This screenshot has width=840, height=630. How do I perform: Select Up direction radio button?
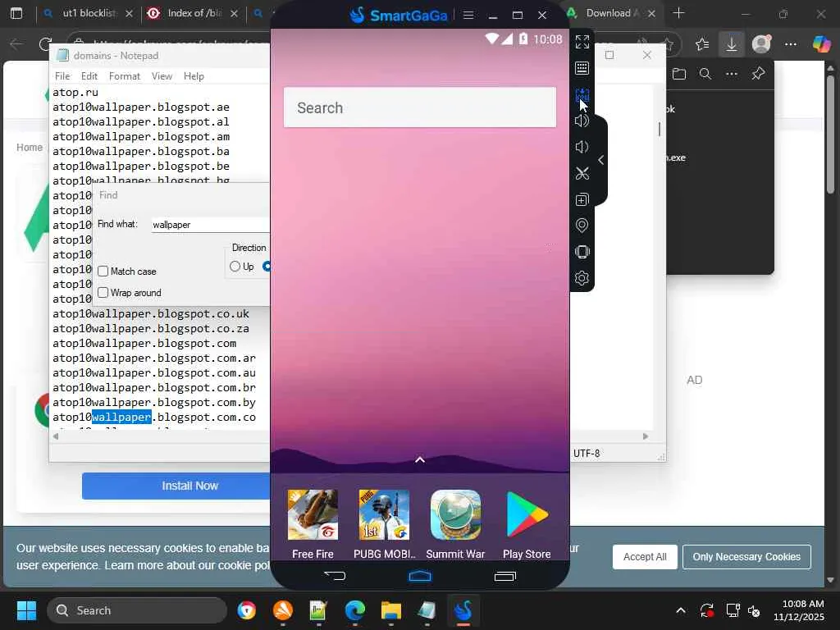(x=235, y=267)
